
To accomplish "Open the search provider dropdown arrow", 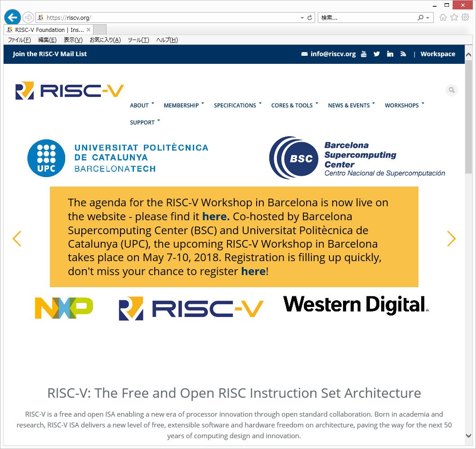I will [428, 18].
